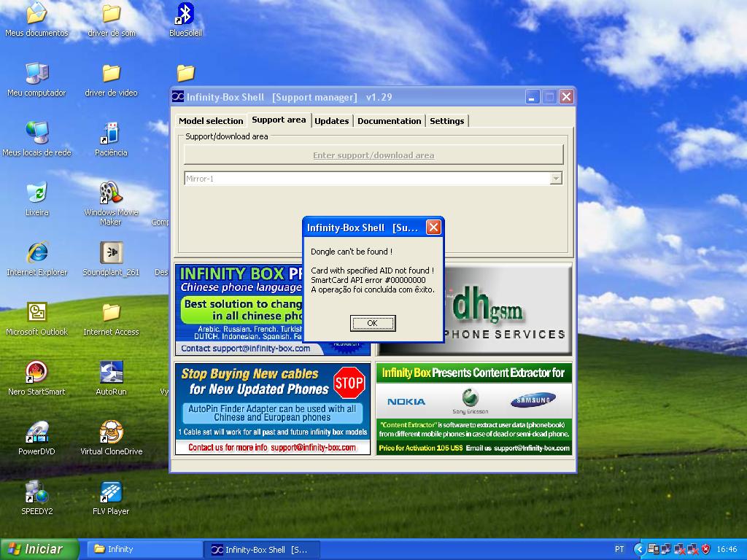Launch Windows Movie Maker from the desktop
Image resolution: width=747 pixels, height=560 pixels.
pyautogui.click(x=111, y=203)
